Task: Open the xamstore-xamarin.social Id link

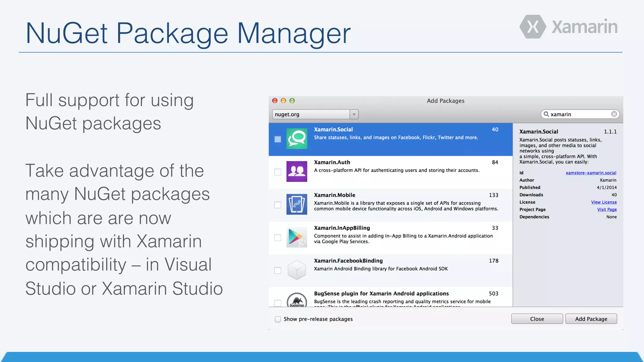Action: (x=591, y=173)
